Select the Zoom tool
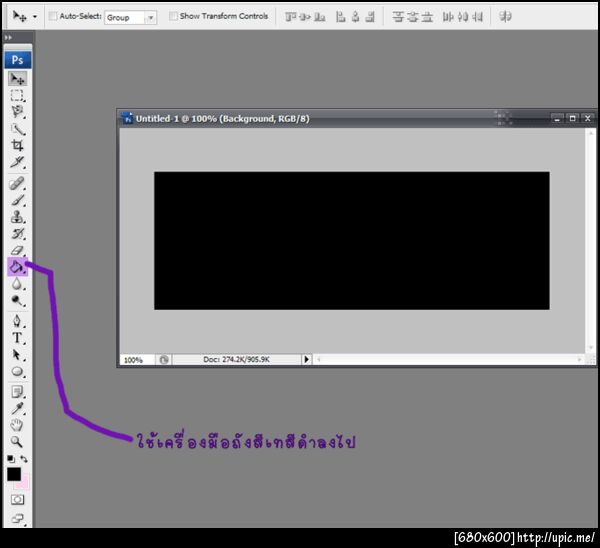 click(17, 442)
